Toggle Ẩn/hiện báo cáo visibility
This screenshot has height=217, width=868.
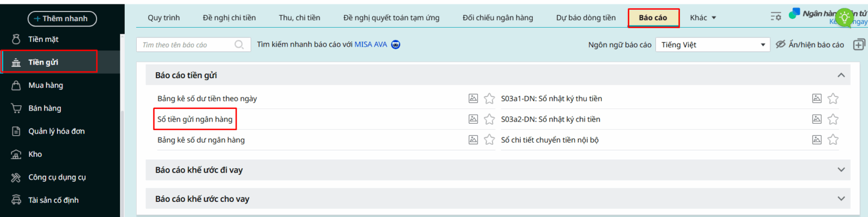(809, 44)
